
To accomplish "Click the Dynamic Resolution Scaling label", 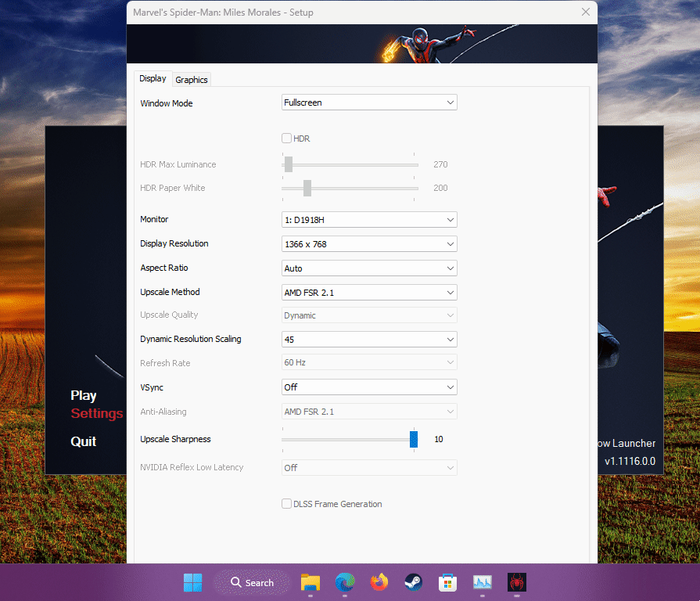I will 191,339.
